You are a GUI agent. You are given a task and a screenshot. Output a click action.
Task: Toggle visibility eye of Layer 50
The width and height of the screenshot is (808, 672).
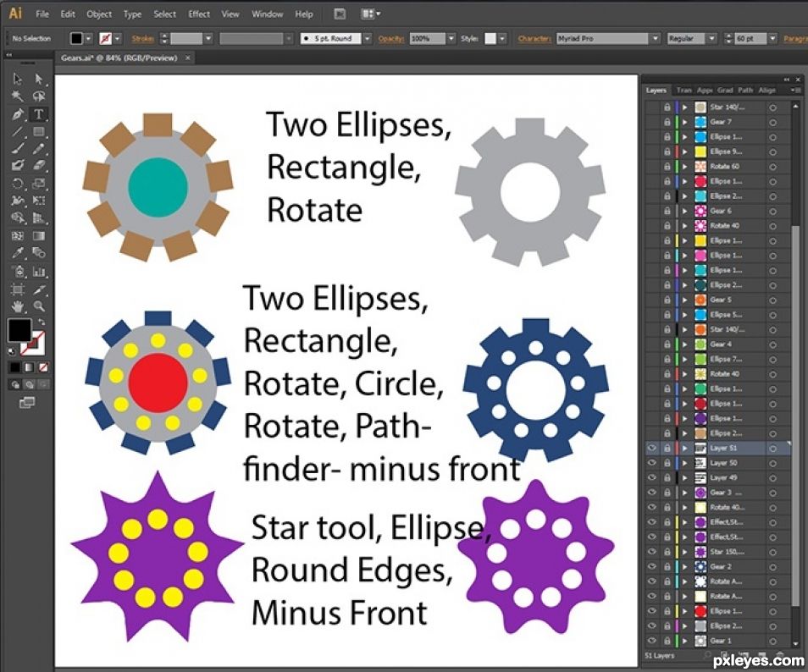(x=652, y=463)
